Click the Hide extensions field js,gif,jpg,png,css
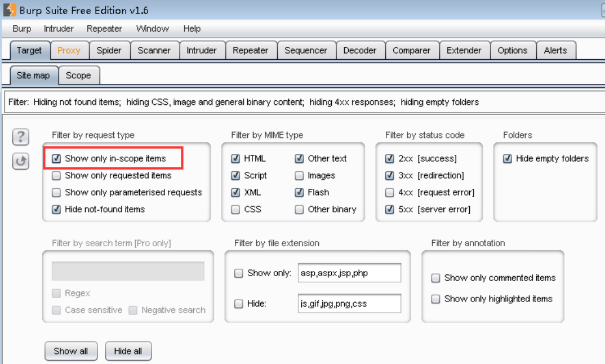 point(349,304)
